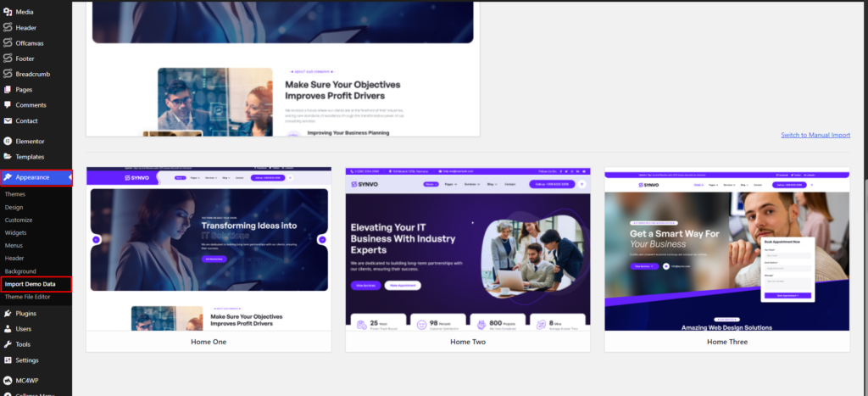The width and height of the screenshot is (868, 396).
Task: Open Widgets under Appearance
Action: coord(16,232)
